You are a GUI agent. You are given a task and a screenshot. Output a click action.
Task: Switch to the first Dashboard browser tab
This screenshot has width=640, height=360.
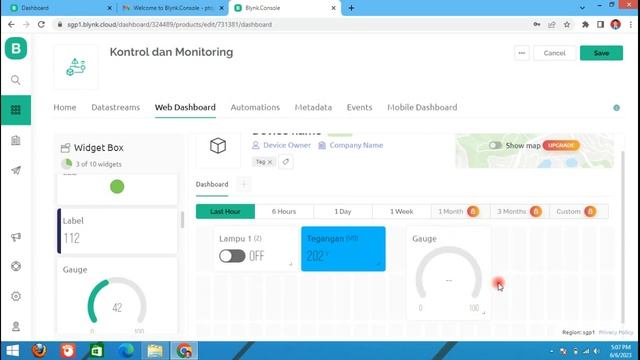click(60, 8)
